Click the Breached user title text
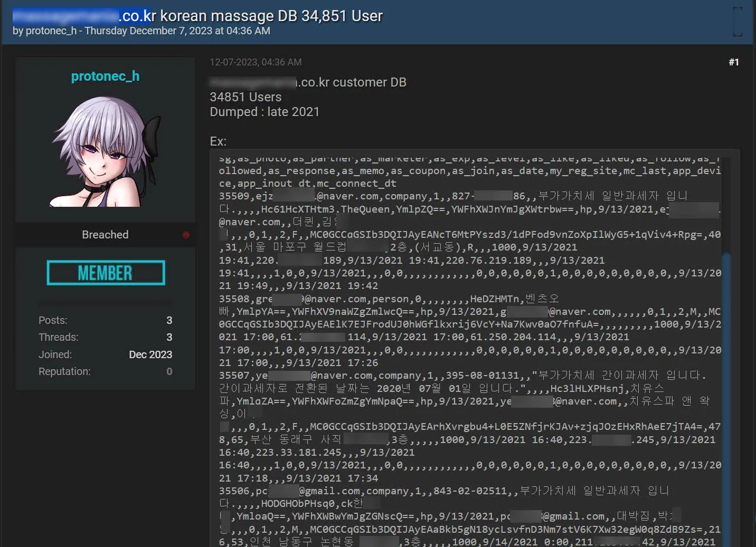This screenshot has width=756, height=547. 105,235
